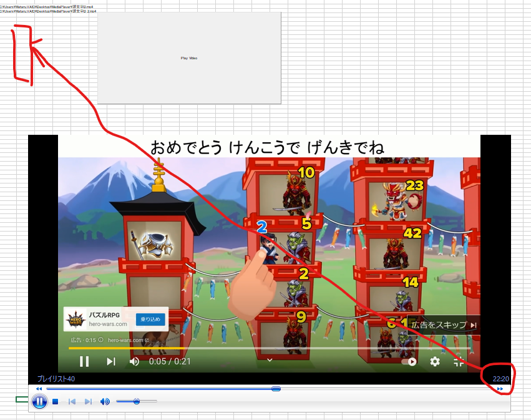
Task: Toggle the YouTube autoplay switch
Action: (x=409, y=362)
